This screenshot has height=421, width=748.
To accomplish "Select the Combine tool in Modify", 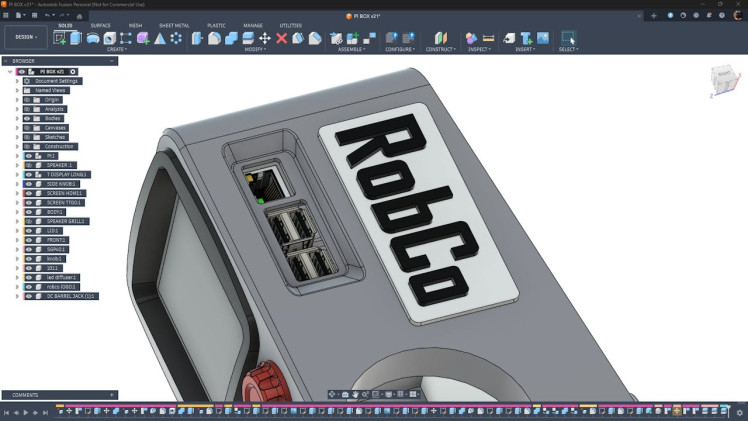I will click(x=231, y=38).
